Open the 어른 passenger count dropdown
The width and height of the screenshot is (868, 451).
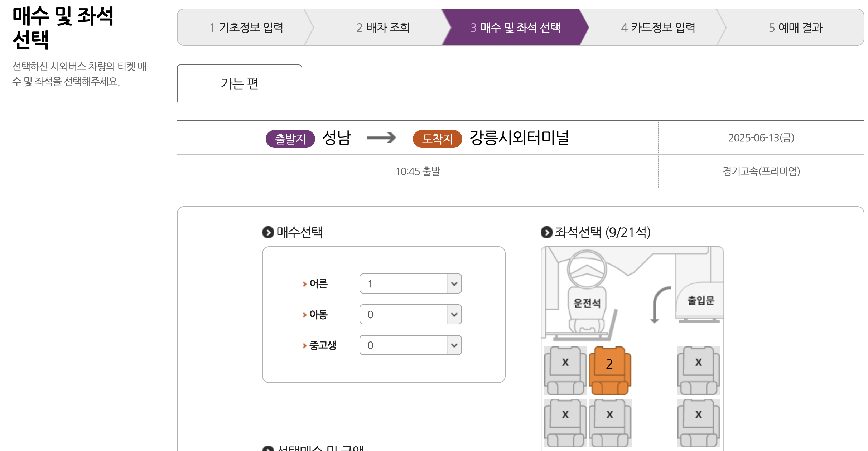pos(410,283)
